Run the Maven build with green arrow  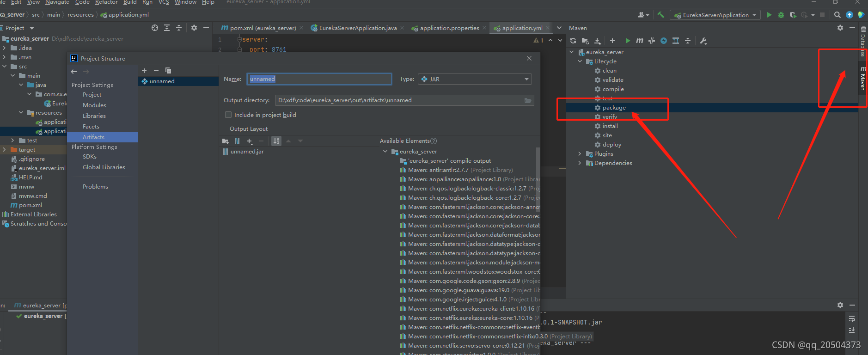pos(628,41)
